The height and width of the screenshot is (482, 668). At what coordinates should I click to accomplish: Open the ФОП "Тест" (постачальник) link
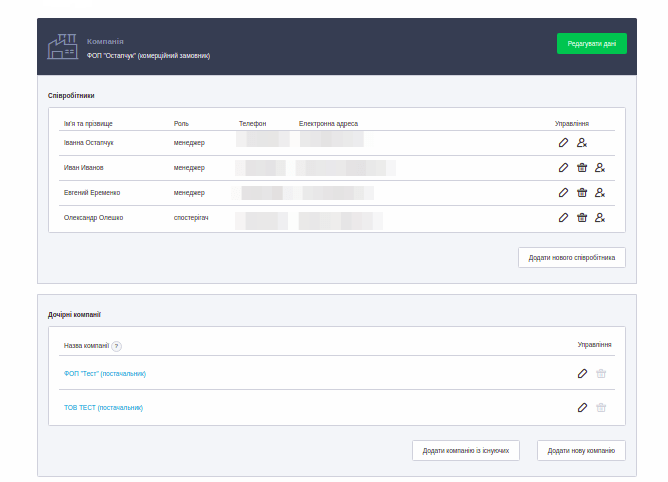[x=104, y=374]
